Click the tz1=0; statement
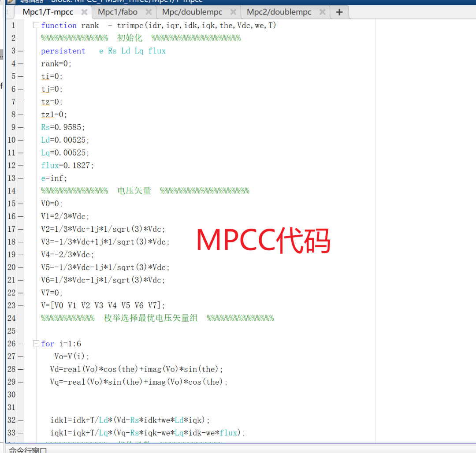The height and width of the screenshot is (453, 476). (54, 115)
